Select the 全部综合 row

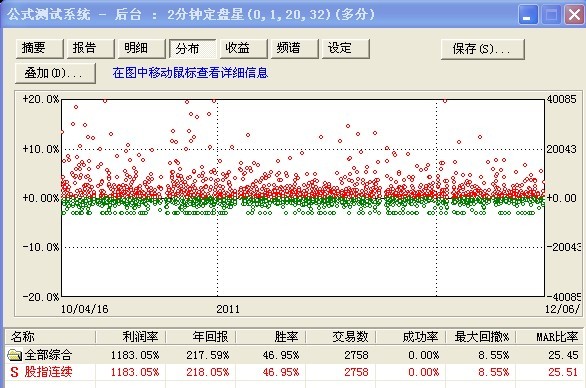pos(294,355)
